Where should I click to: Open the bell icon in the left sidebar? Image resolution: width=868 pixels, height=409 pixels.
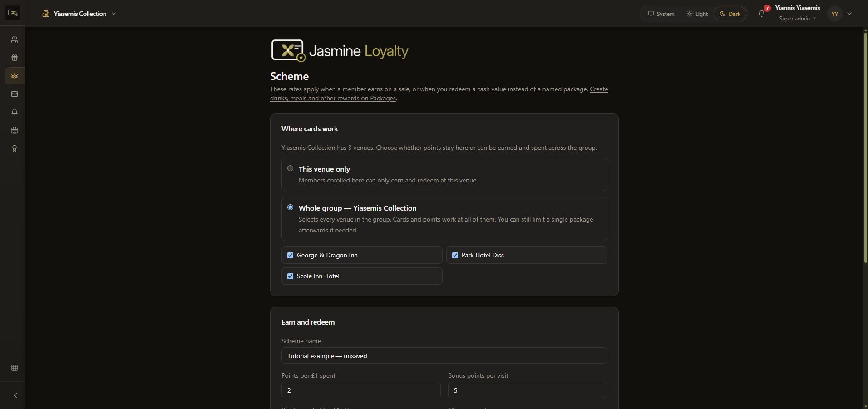click(15, 112)
